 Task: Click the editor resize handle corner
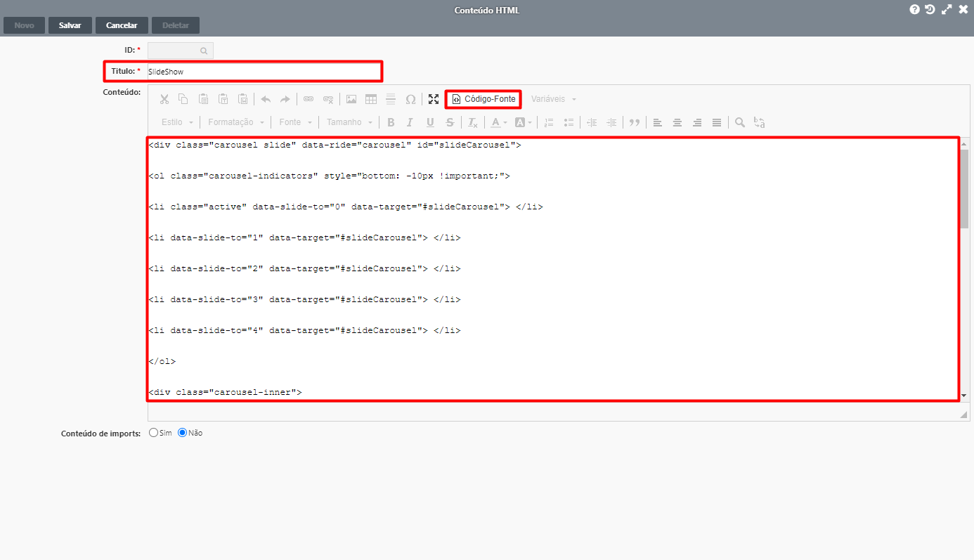(964, 415)
